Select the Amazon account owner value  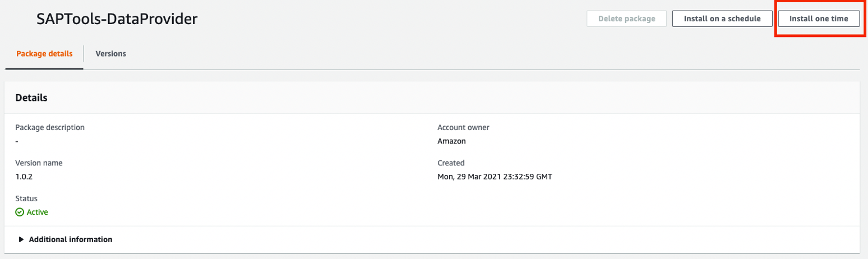click(451, 141)
